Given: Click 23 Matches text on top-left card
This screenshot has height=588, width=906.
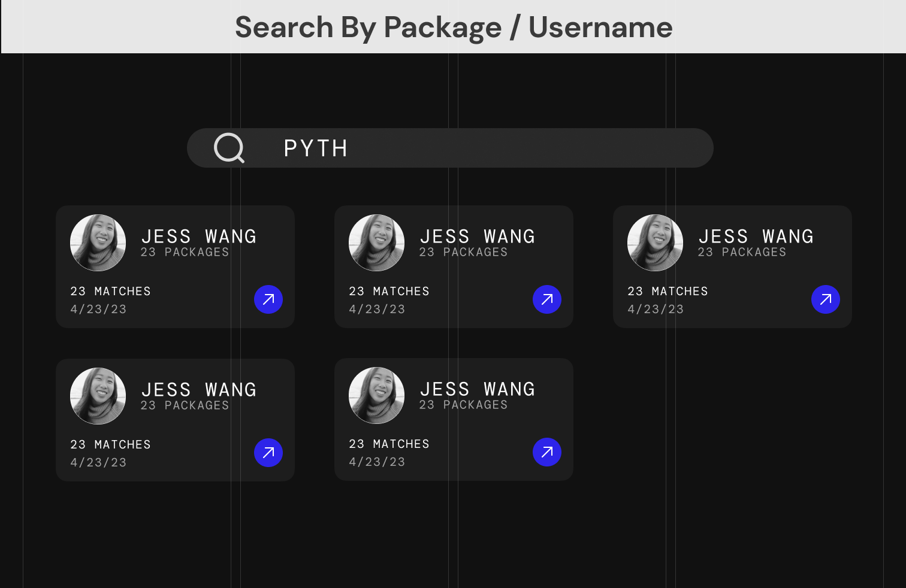Looking at the screenshot, I should click(111, 292).
